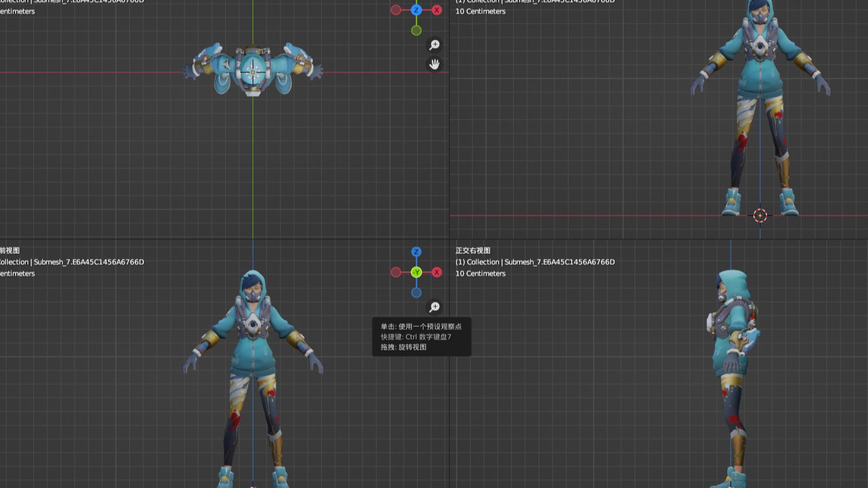This screenshot has width=868, height=488.
Task: Click the red X axis in front-view gizmo
Action: [437, 272]
